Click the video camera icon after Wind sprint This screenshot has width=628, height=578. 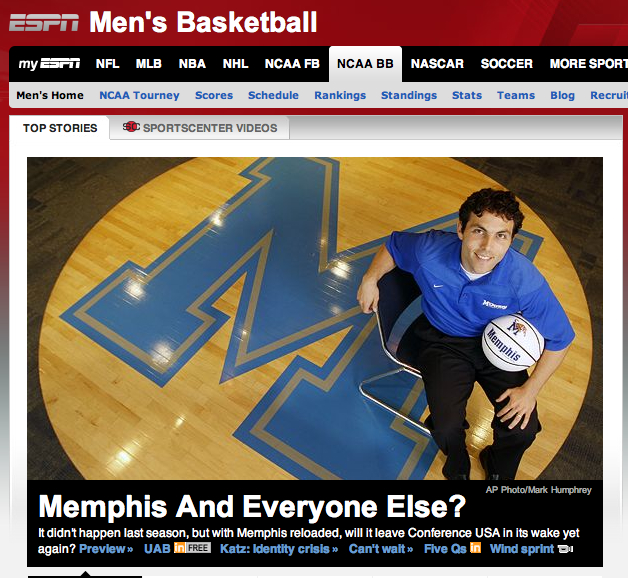tap(565, 549)
